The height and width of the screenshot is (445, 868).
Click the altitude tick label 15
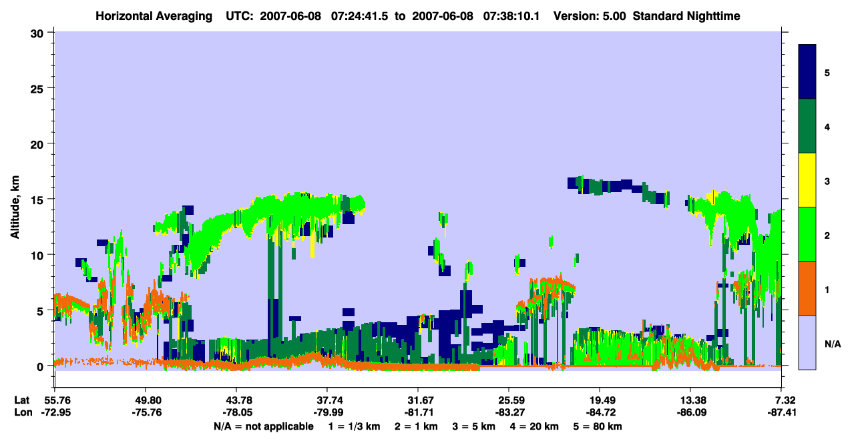[x=38, y=199]
